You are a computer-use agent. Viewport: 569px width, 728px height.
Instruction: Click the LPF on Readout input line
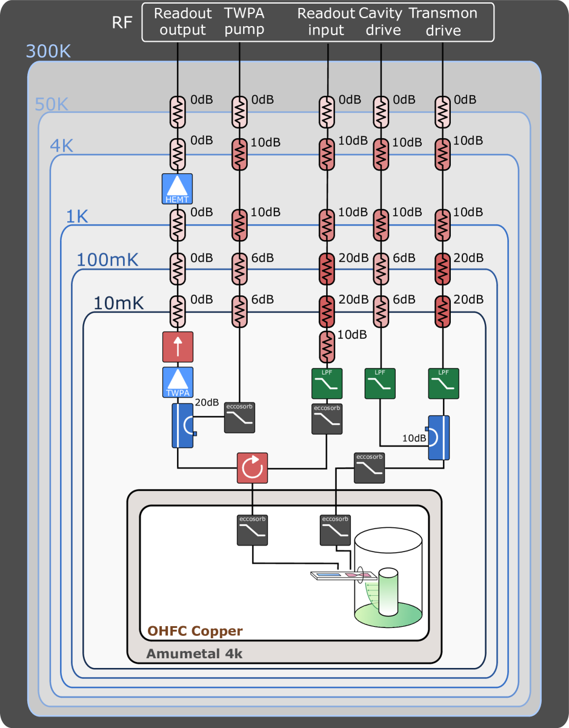click(327, 383)
